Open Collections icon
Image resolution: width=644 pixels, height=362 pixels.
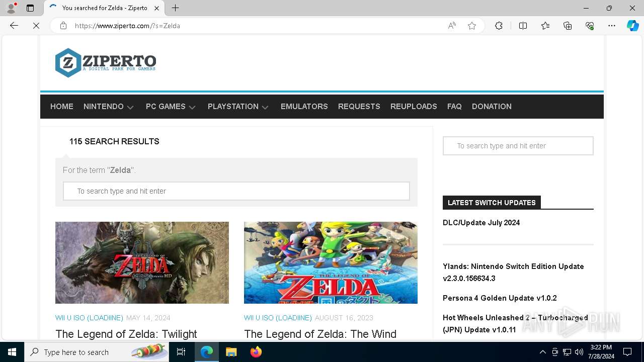[568, 26]
